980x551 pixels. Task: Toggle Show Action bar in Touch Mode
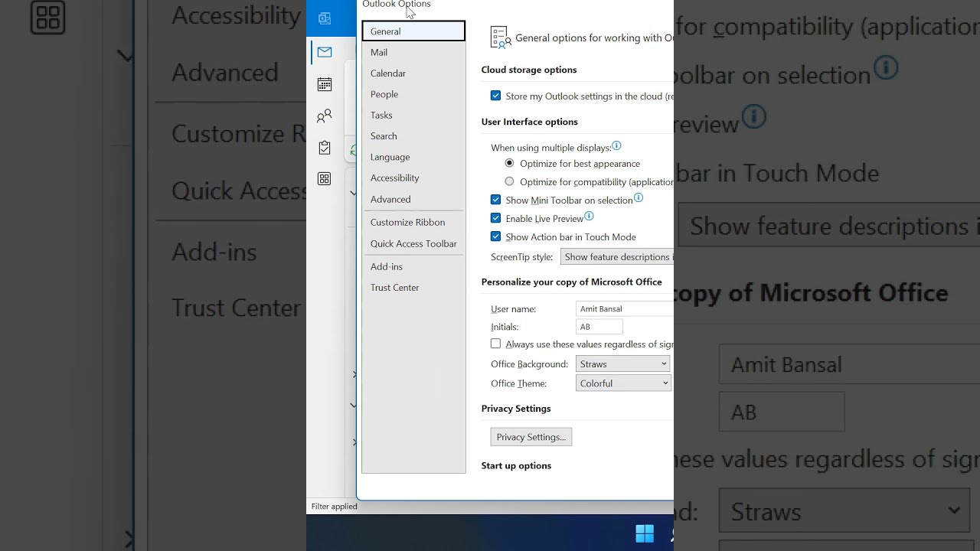[x=495, y=236]
